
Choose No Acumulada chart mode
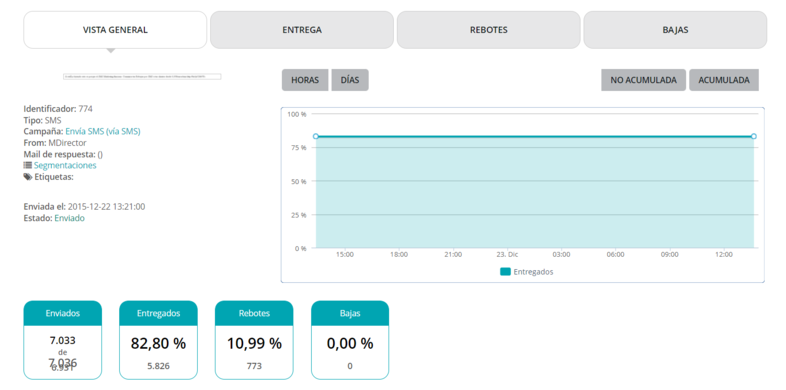coord(643,80)
